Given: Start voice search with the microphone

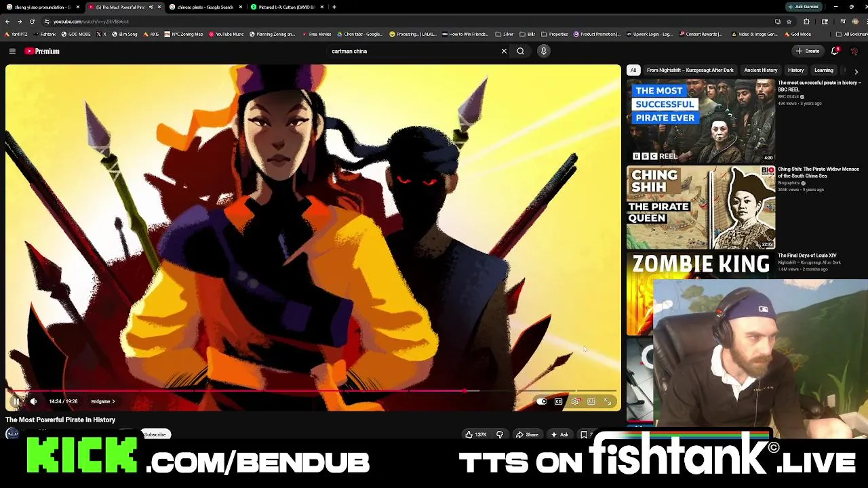Looking at the screenshot, I should click(x=543, y=51).
